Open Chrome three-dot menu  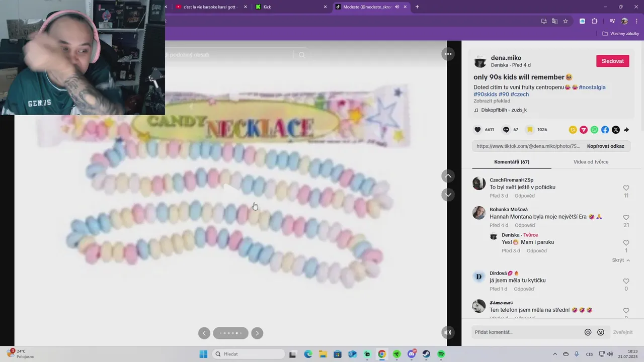635,21
